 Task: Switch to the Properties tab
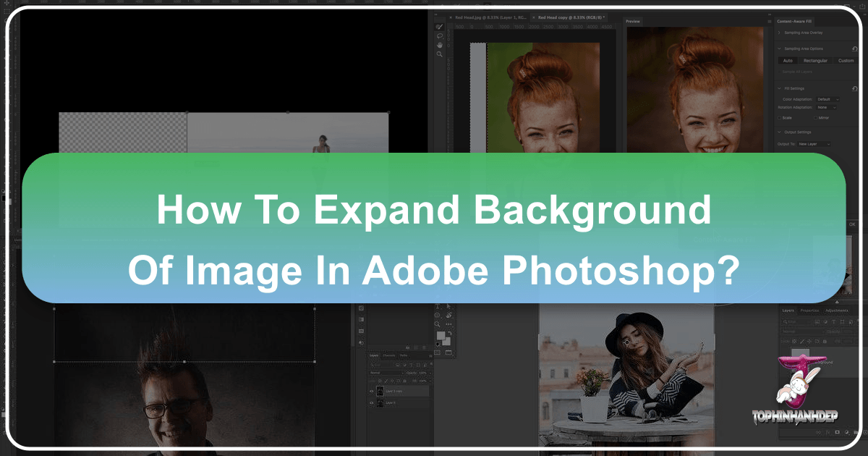(809, 311)
